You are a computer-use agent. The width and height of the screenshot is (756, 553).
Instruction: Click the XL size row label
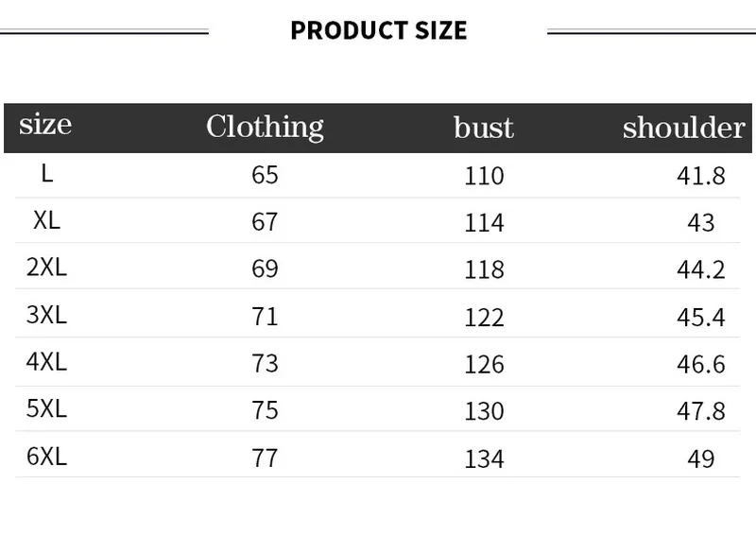click(x=46, y=220)
